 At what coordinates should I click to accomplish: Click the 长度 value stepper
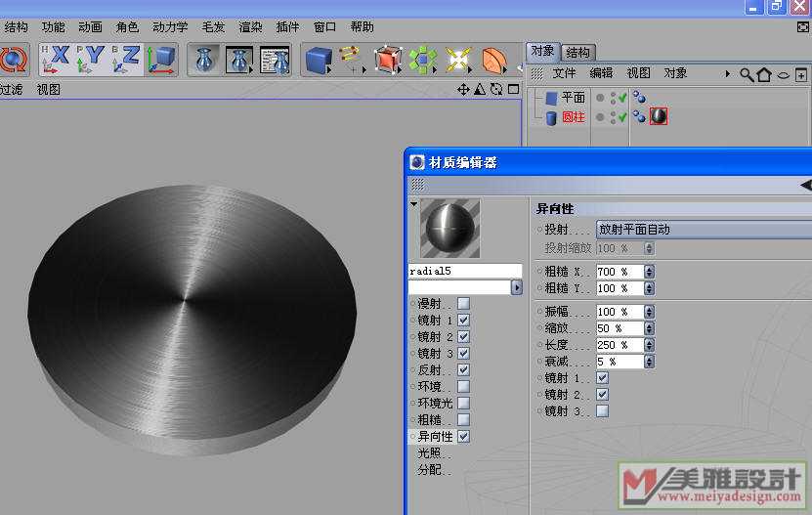pos(649,345)
